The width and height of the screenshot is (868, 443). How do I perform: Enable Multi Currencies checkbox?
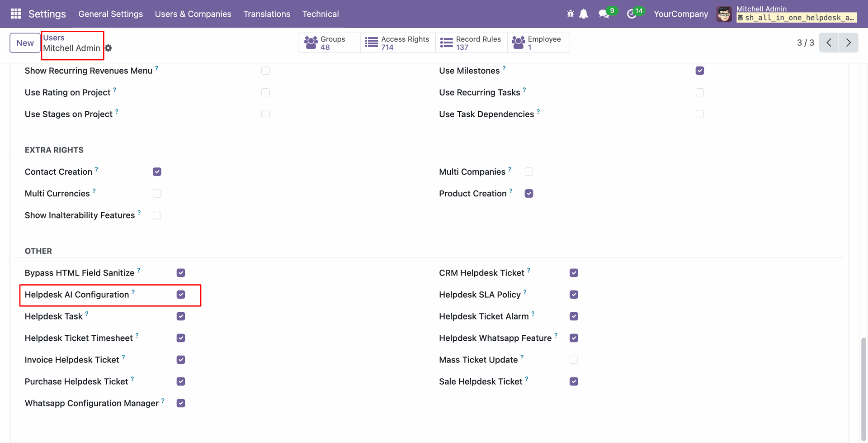coord(157,193)
